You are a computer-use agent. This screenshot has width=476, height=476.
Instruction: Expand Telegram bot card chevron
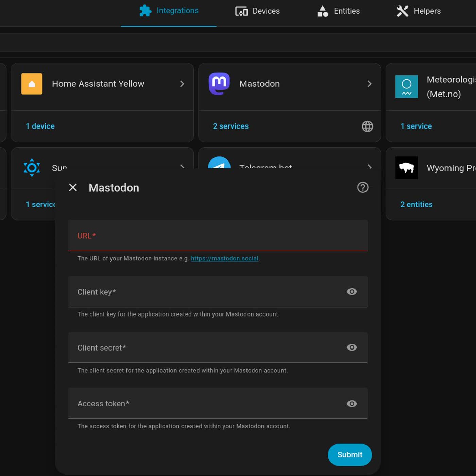370,166
